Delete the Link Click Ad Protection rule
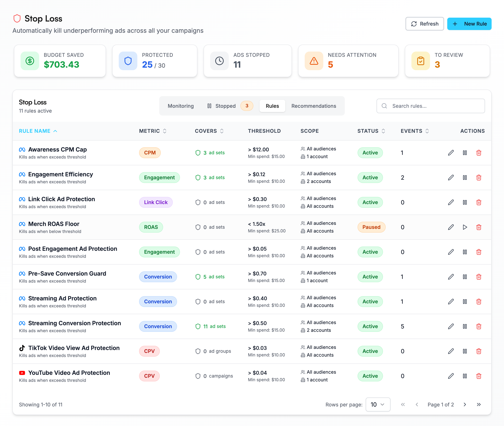 point(479,202)
